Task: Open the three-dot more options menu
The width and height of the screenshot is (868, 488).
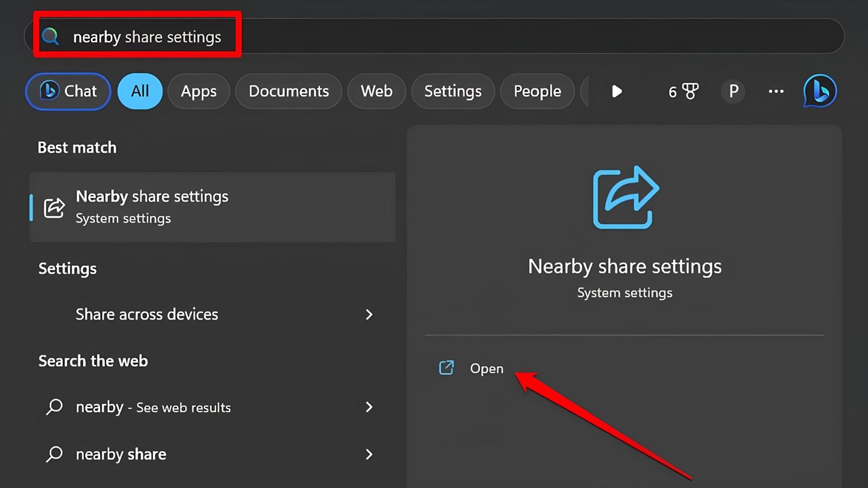Action: point(776,92)
